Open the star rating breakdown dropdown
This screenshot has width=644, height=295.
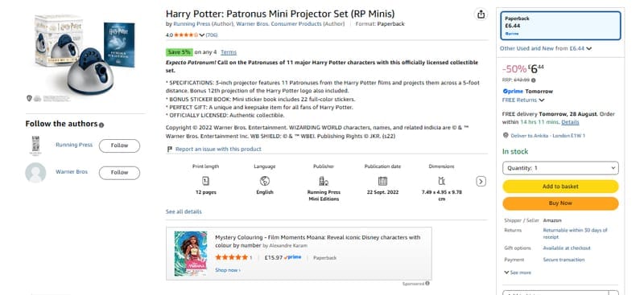(202, 35)
